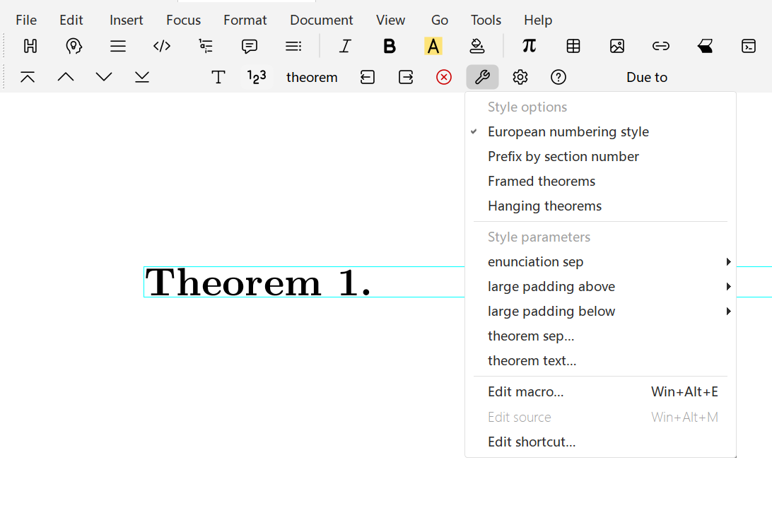Toggle European numbering style option
The width and height of the screenshot is (772, 532).
tap(568, 132)
